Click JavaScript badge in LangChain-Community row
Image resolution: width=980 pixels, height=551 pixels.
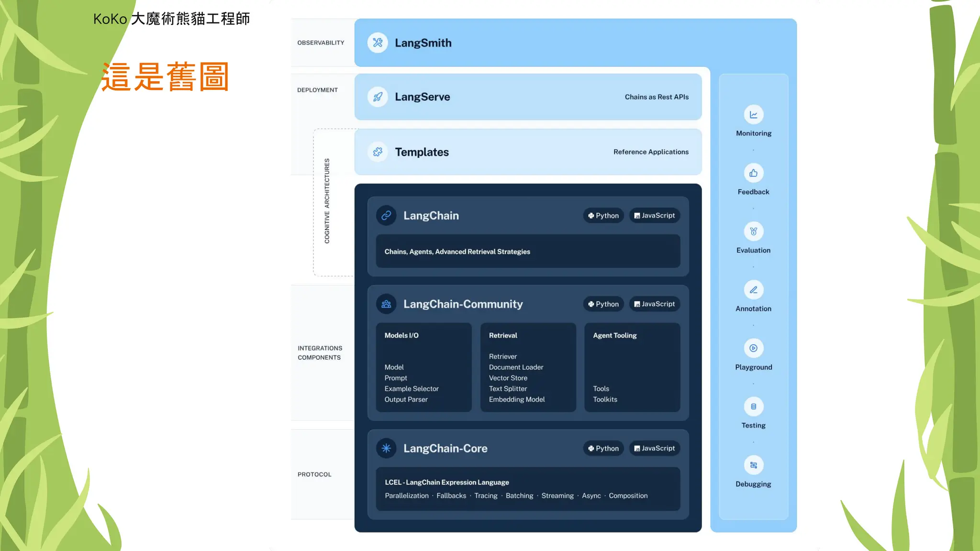[654, 304]
